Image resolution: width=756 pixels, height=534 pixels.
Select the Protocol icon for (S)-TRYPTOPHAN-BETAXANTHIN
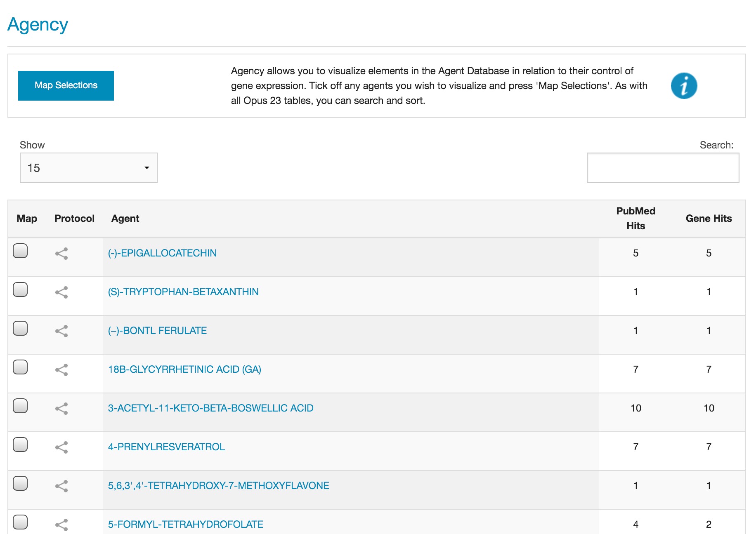[61, 293]
